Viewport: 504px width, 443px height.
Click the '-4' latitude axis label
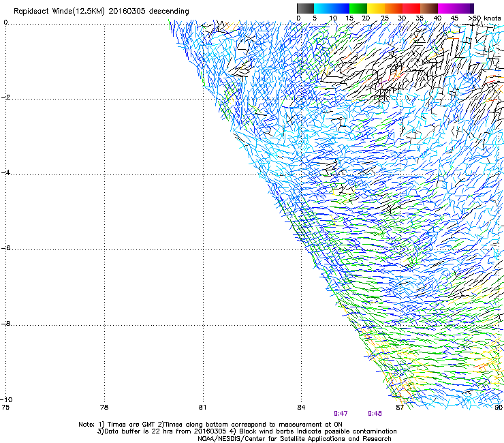pos(5,172)
